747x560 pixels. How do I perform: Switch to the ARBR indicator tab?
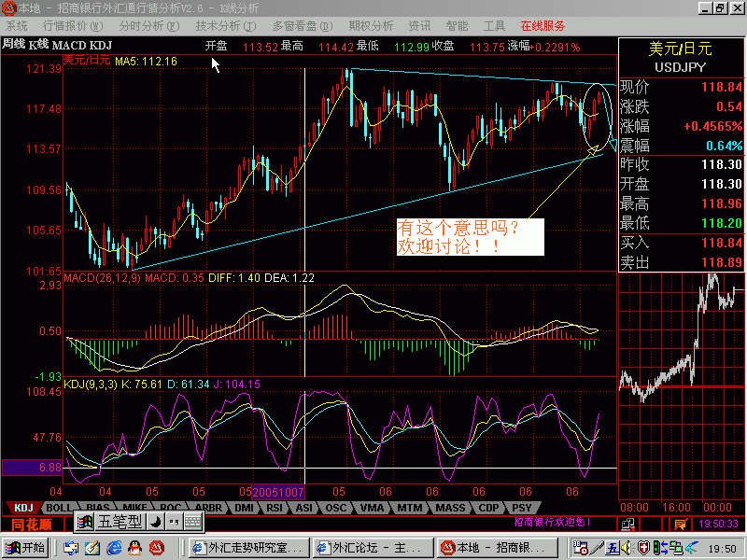[x=208, y=508]
